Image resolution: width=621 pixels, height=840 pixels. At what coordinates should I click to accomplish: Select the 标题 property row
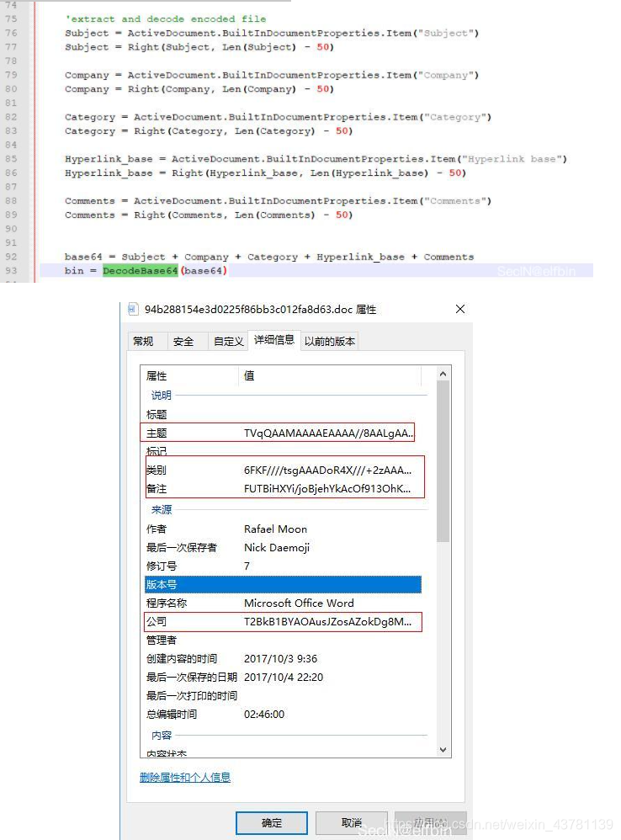(x=284, y=414)
